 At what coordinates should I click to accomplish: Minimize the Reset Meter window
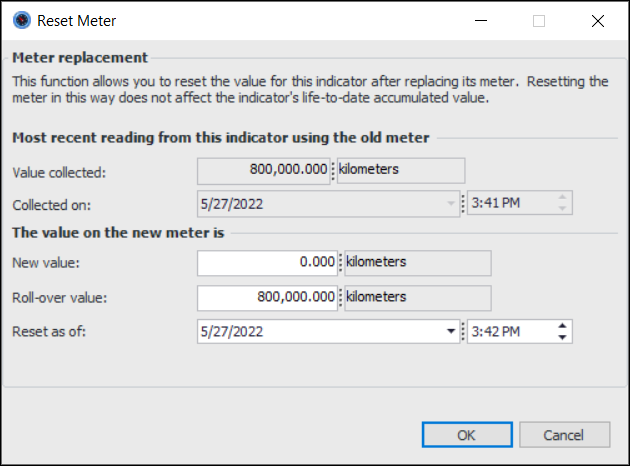point(481,20)
